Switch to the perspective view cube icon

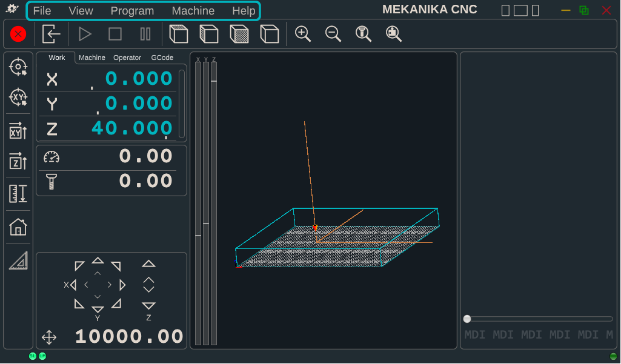[x=270, y=34]
